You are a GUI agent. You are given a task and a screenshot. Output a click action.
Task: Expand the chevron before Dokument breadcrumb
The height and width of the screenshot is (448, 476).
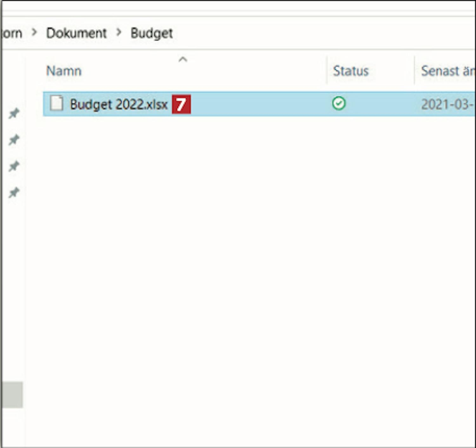pyautogui.click(x=35, y=32)
